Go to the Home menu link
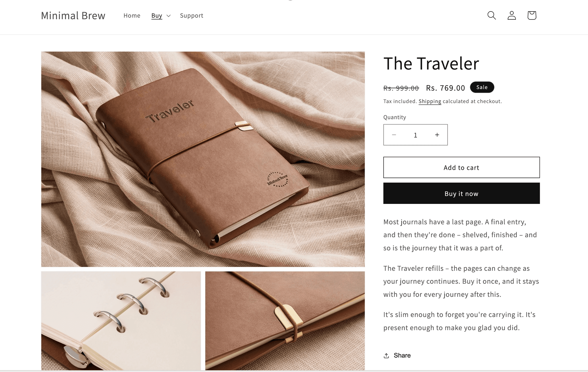This screenshot has width=588, height=372. (x=132, y=15)
